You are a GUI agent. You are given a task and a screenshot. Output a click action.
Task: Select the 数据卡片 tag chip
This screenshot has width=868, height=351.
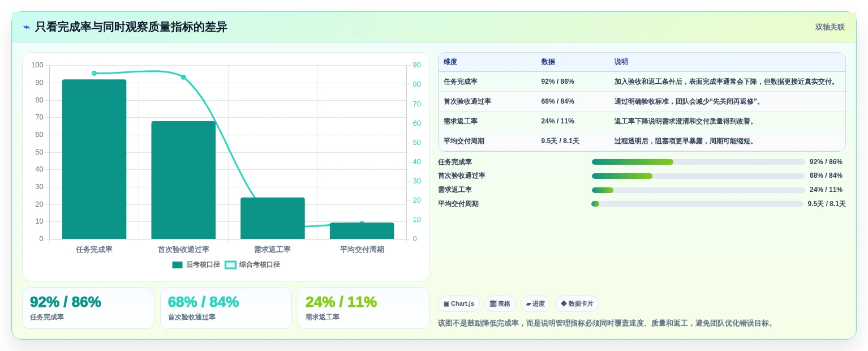click(x=577, y=304)
